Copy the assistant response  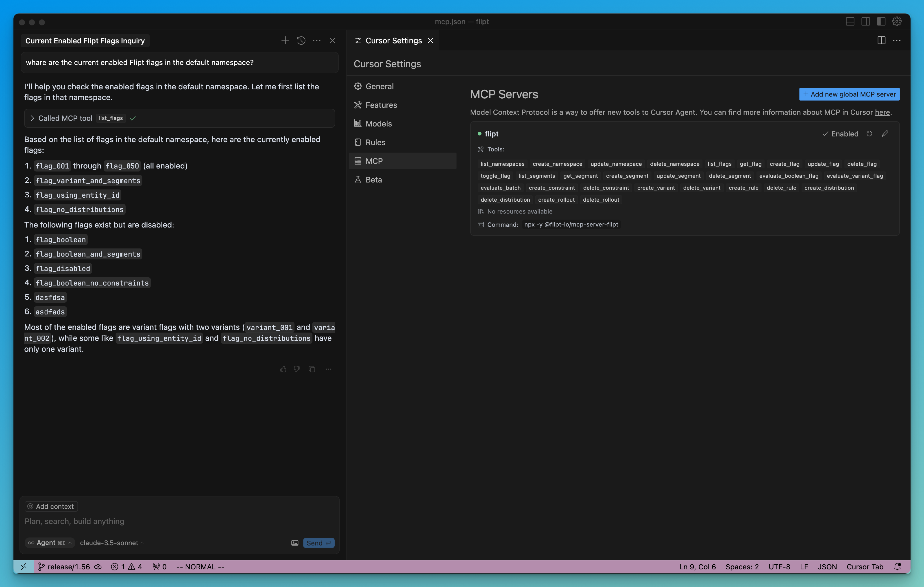pos(312,369)
